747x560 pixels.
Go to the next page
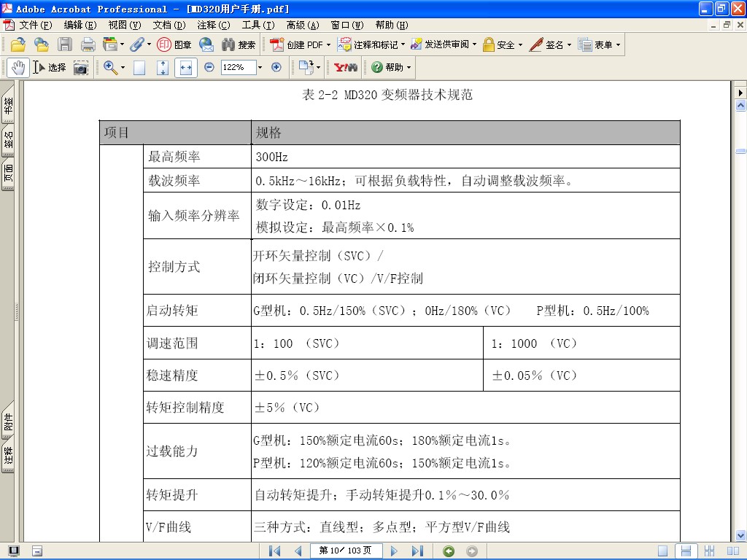click(x=393, y=551)
